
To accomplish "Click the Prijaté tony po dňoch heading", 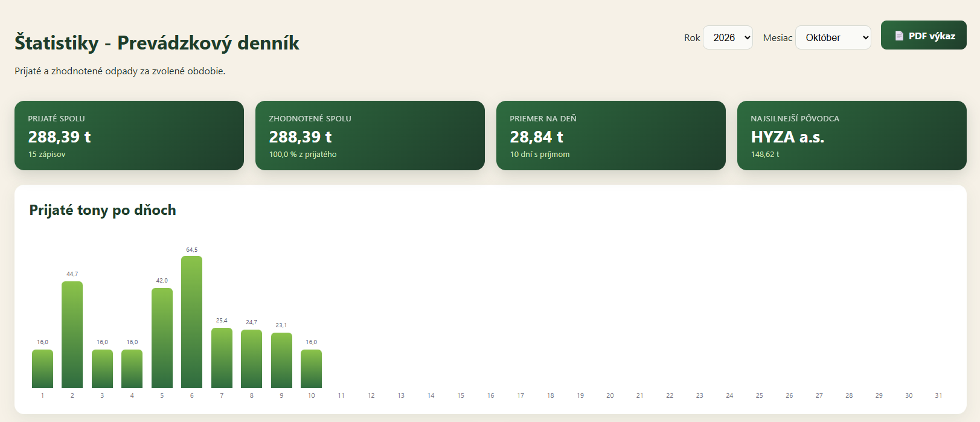I will (103, 210).
